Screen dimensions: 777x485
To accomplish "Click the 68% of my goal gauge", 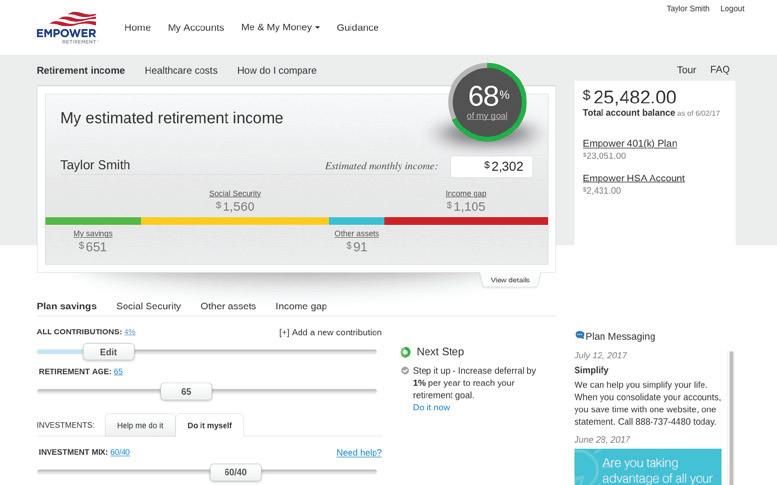I will point(487,102).
